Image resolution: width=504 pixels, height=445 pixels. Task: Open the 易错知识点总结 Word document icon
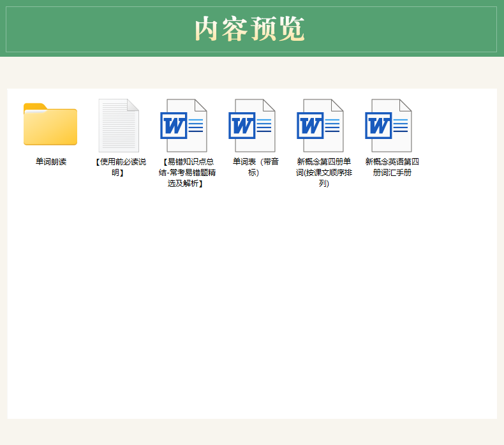click(x=184, y=126)
